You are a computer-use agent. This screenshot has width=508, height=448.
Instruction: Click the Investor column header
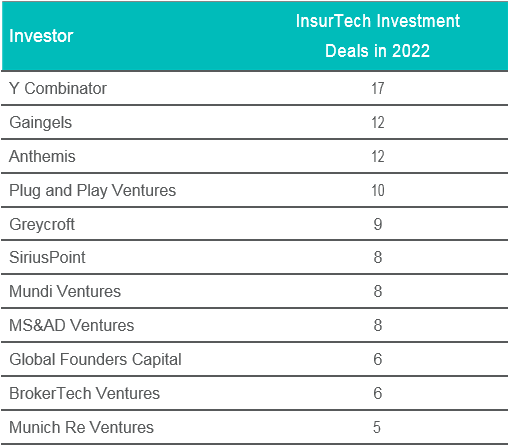tap(41, 36)
